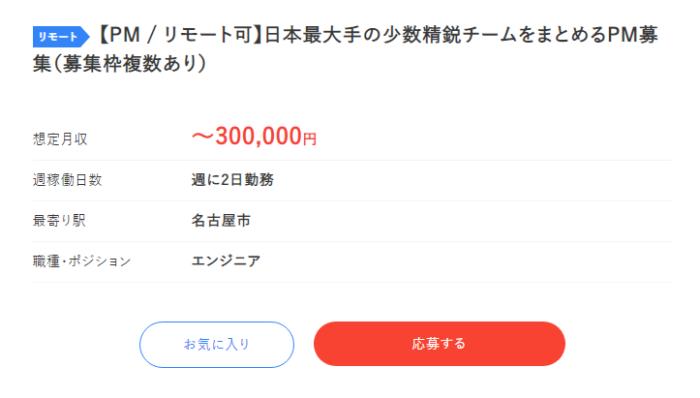
Task: Click the 〜 tilde before the salary figure
Action: pyautogui.click(x=203, y=137)
